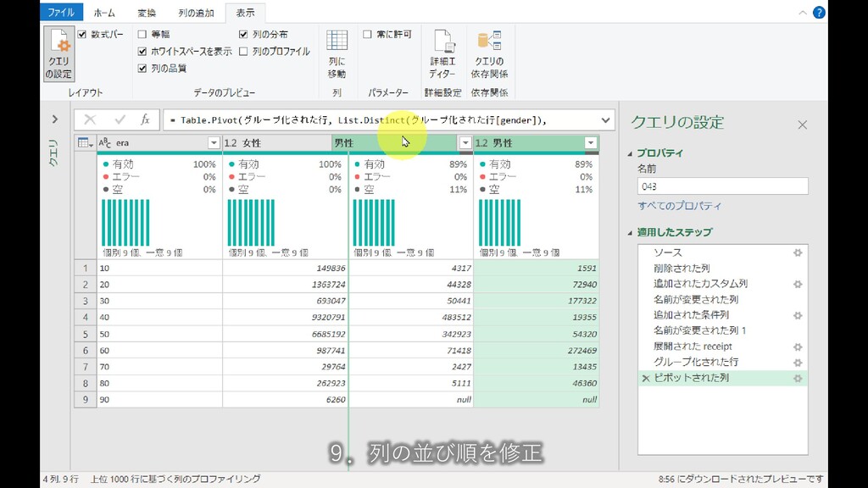The image size is (868, 488).
Task: Delete ピボットされた列 step with X icon
Action: point(646,378)
